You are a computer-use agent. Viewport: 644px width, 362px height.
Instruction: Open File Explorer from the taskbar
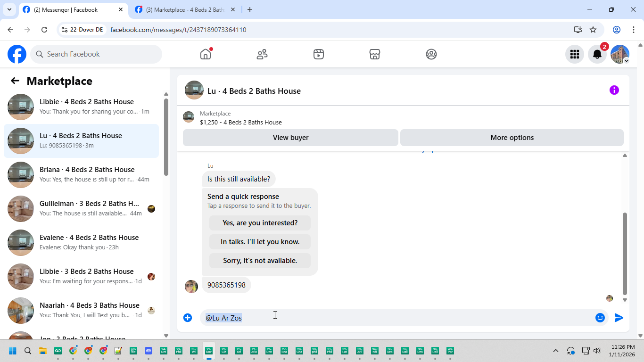pos(42,351)
